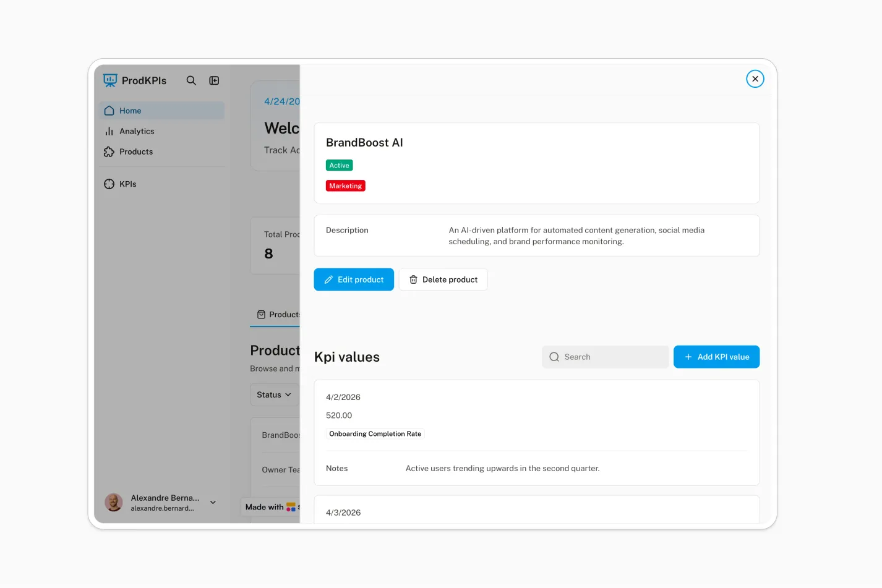Open KPIs in the sidebar
The height and width of the screenshot is (588, 882).
click(x=162, y=184)
